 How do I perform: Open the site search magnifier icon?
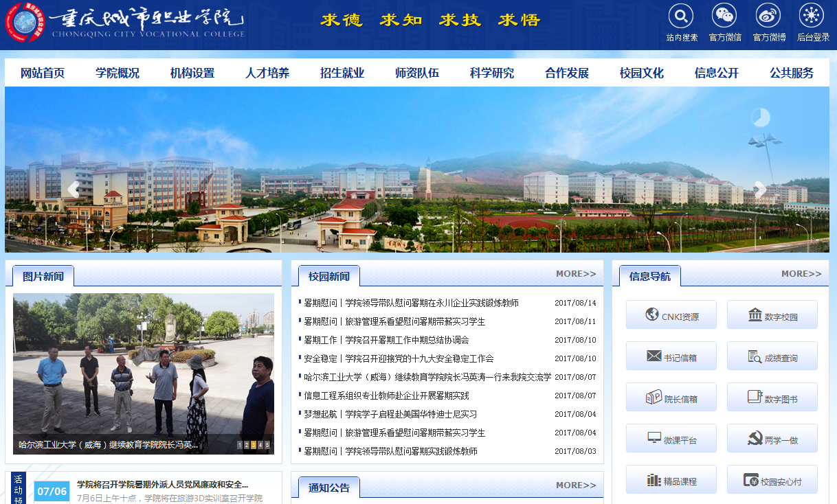[680, 16]
